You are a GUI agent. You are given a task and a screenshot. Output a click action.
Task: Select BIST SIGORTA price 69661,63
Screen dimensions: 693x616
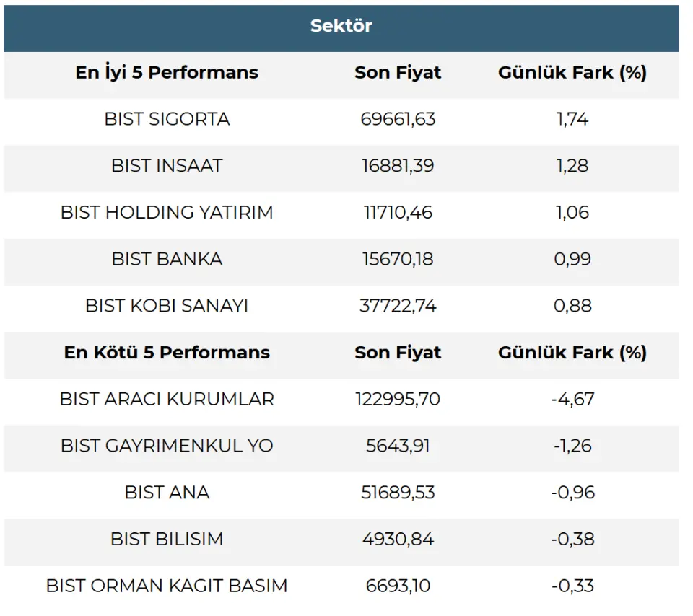coord(398,119)
